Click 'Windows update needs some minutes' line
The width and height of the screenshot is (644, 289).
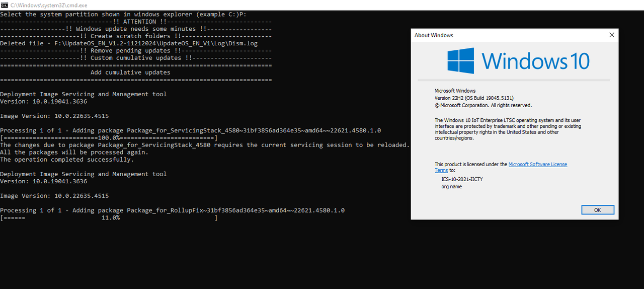click(136, 29)
